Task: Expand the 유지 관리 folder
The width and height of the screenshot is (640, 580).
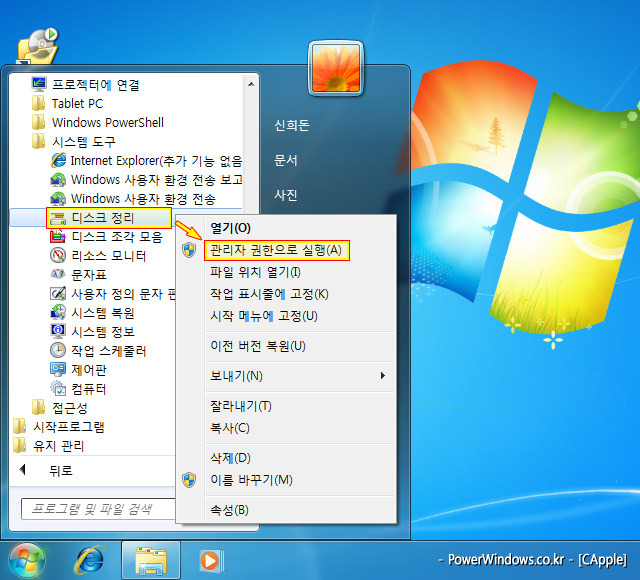Action: pos(49,445)
